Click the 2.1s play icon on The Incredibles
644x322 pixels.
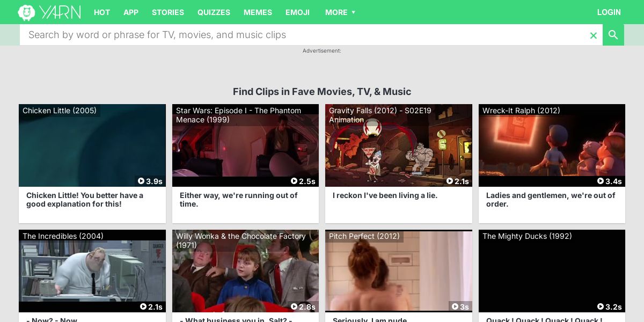[x=143, y=307]
